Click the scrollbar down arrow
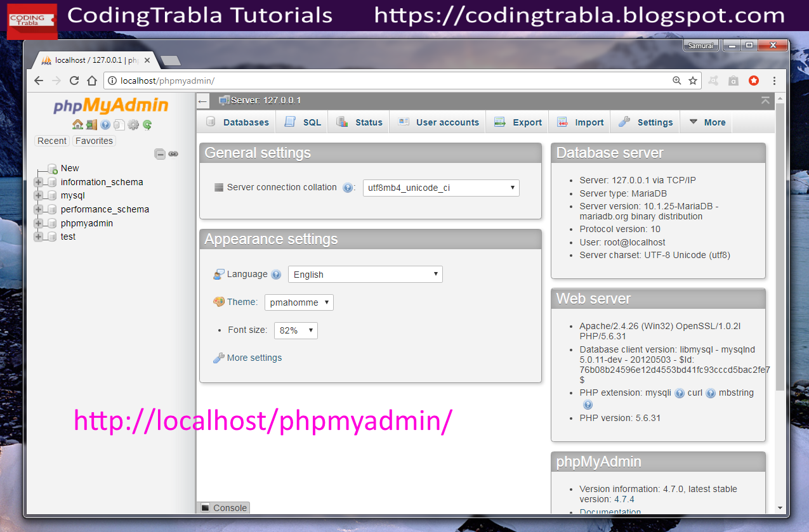Image resolution: width=809 pixels, height=532 pixels. tap(780, 509)
